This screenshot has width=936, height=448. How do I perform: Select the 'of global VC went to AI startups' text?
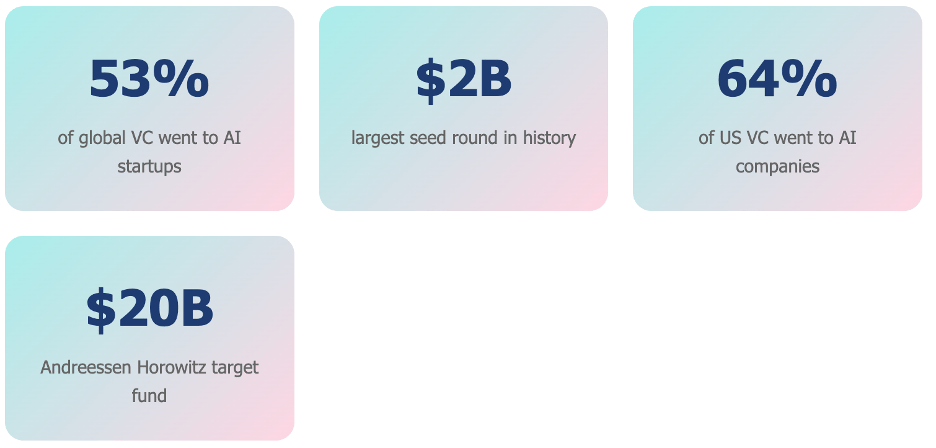[x=149, y=152]
